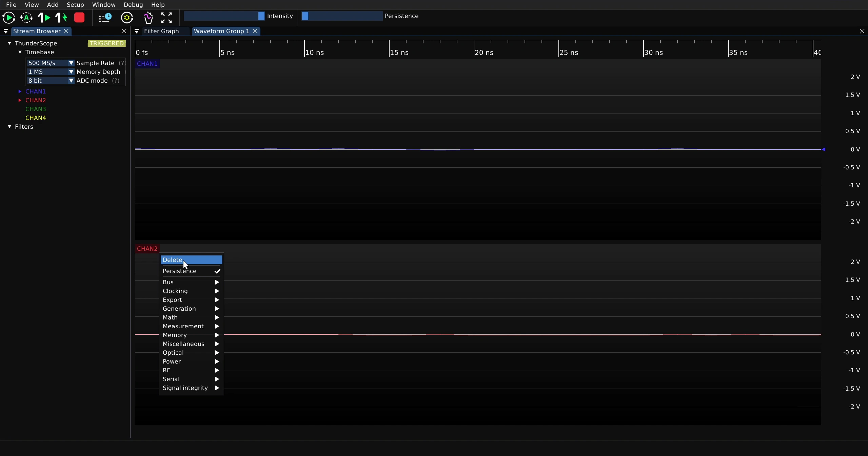Collapse the ThunderScope tree node
The height and width of the screenshot is (456, 868).
[9, 43]
